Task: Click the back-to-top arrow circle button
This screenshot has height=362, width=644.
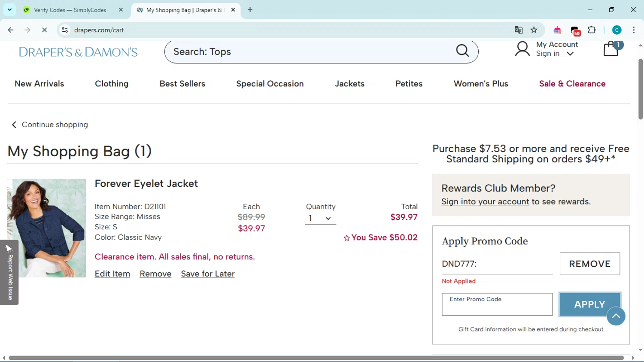Action: click(616, 316)
